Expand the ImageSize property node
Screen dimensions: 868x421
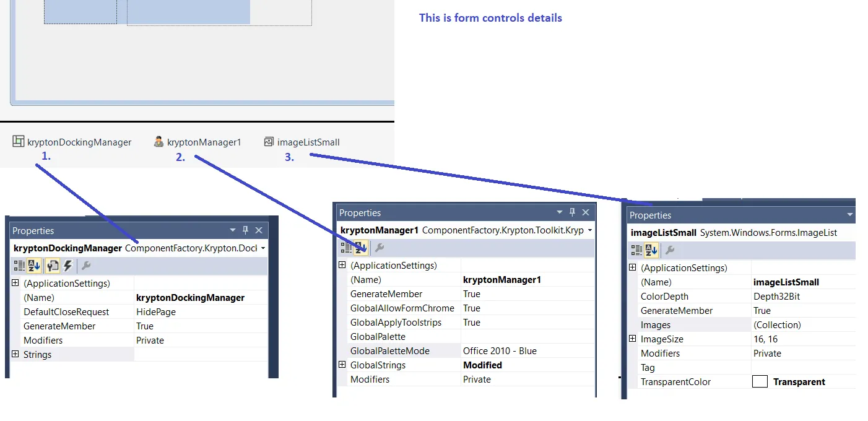[x=632, y=339]
